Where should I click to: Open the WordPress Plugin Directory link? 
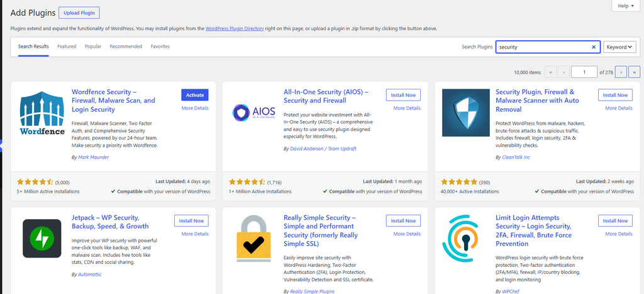(235, 29)
